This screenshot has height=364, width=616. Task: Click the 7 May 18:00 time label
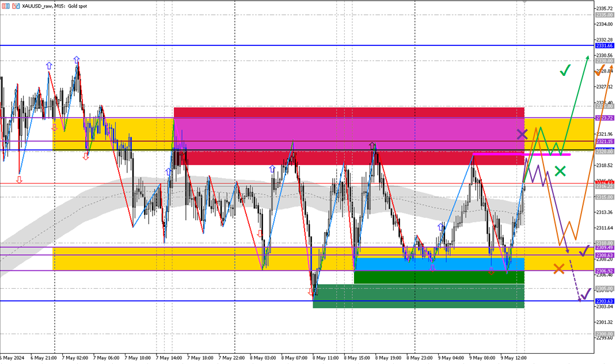pyautogui.click(x=200, y=358)
